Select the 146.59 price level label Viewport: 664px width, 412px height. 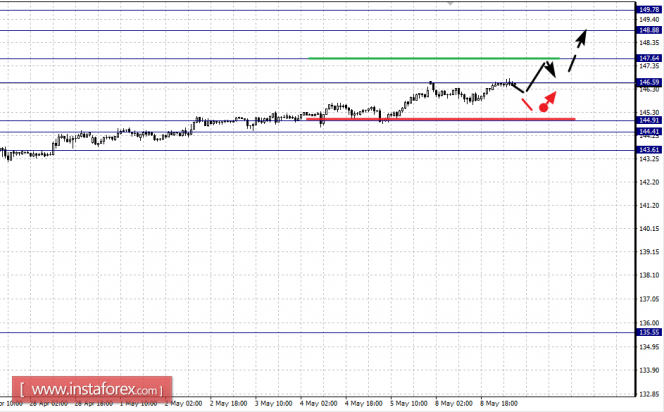(648, 82)
